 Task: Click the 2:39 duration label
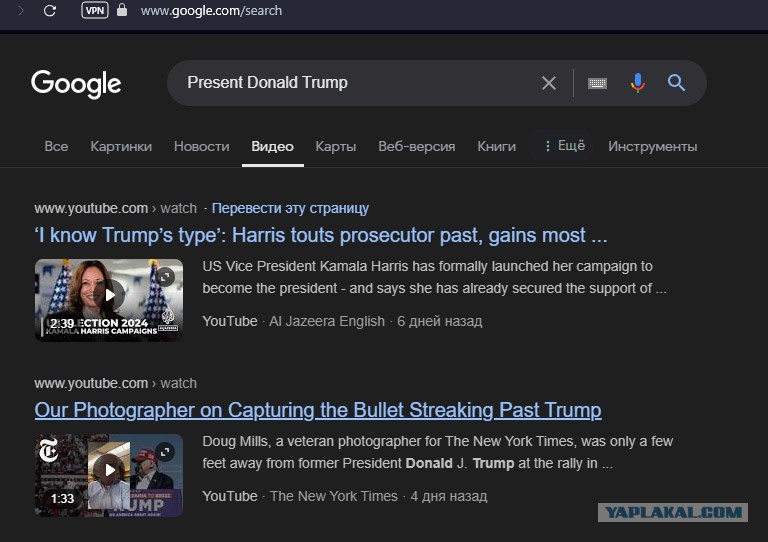pos(62,324)
